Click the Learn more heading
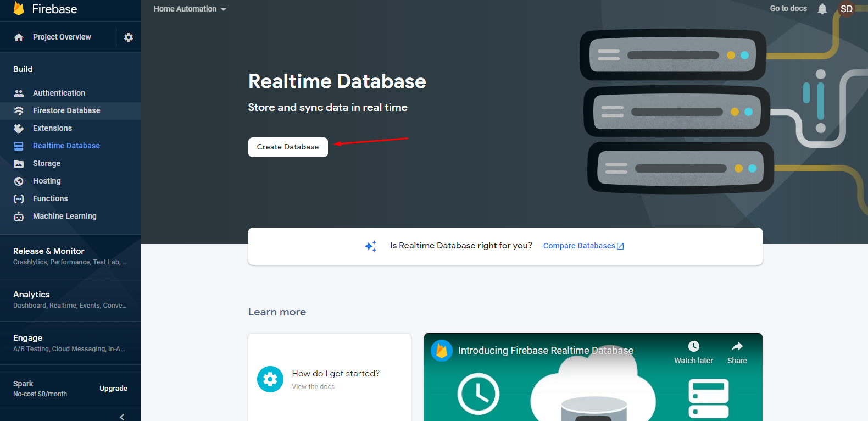868x421 pixels. coord(277,312)
